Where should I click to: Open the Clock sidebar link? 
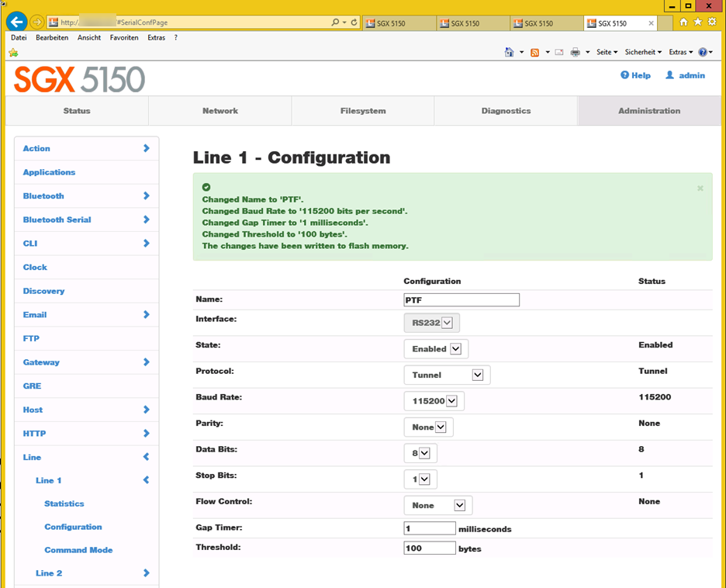pyautogui.click(x=35, y=267)
